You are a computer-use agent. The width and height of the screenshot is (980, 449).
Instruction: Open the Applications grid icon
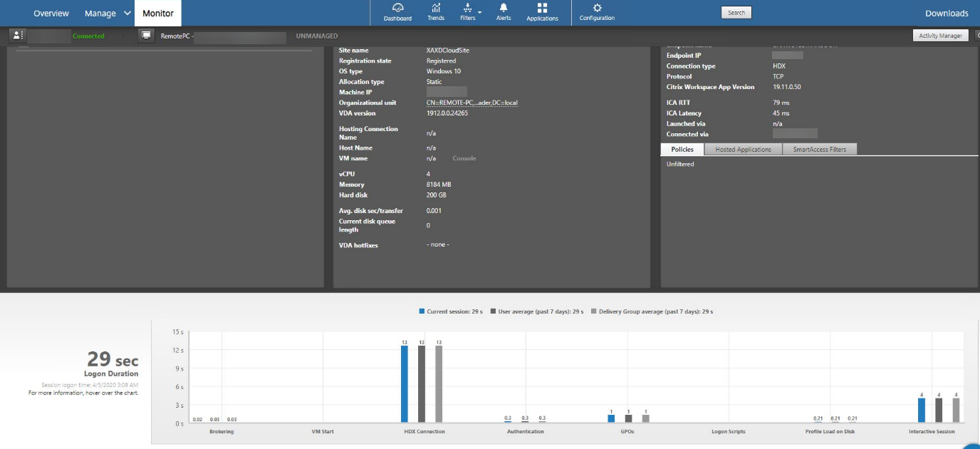pos(542,12)
